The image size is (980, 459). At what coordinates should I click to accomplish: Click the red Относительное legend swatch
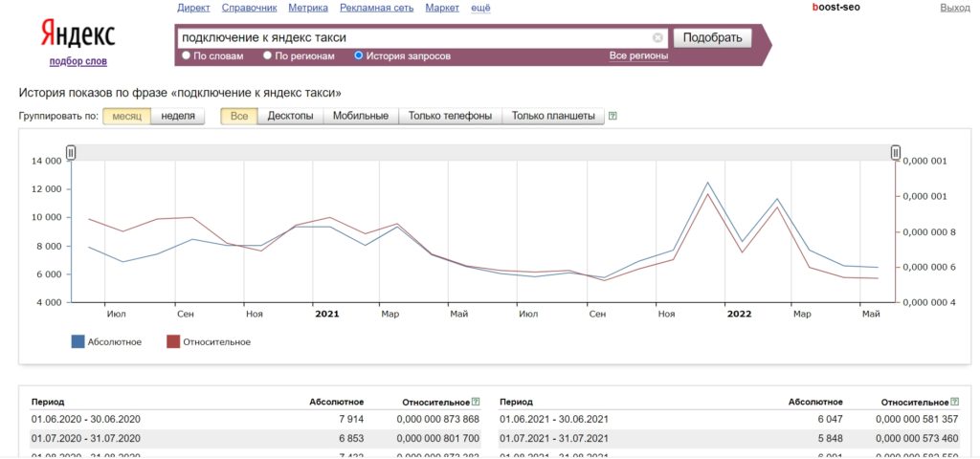pyautogui.click(x=173, y=341)
